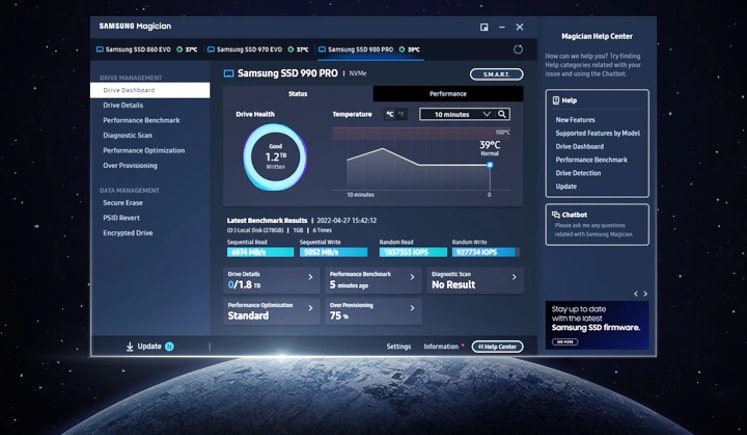Expand the Over Provisioning card arrow

coord(413,308)
